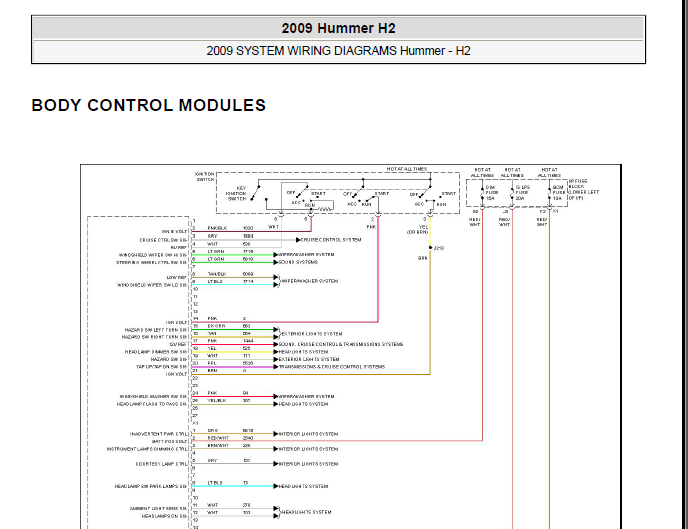
Task: Click 'TAP UP/TAP DN SW SIG' pin label
Action: click(x=161, y=367)
